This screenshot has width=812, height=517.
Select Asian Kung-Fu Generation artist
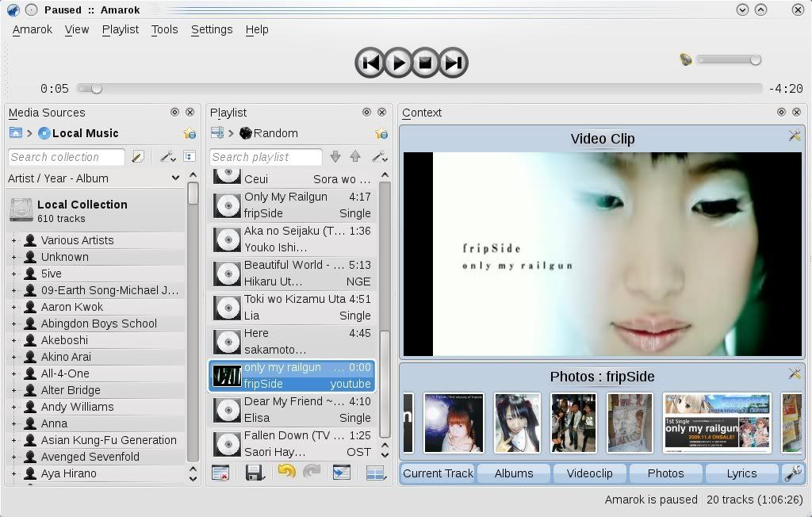(x=109, y=440)
